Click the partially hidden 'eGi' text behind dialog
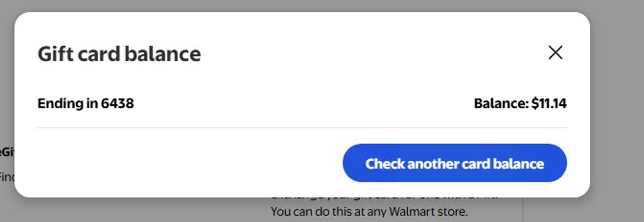Viewport: 644px width, 222px height. pos(7,152)
